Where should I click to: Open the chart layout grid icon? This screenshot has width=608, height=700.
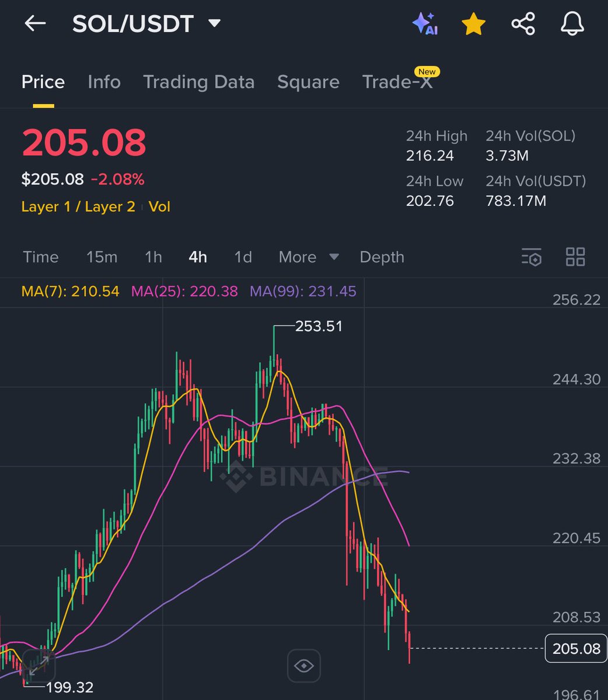[575, 257]
